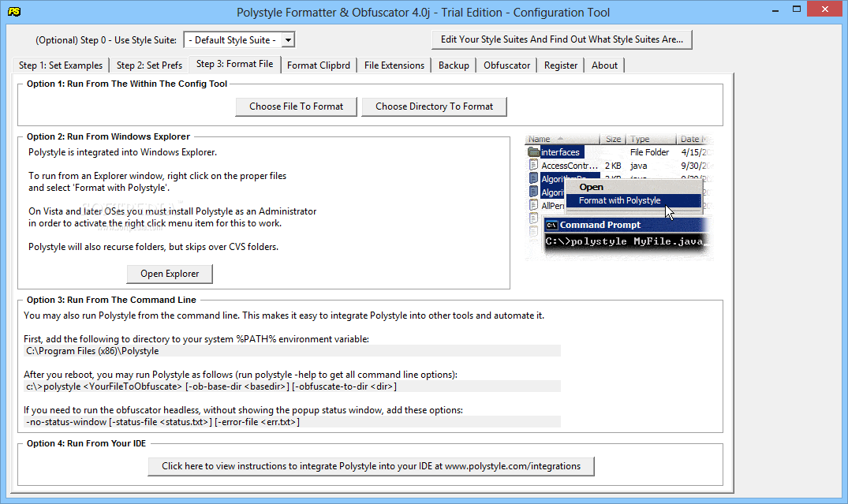The height and width of the screenshot is (504, 848).
Task: Click the line about running obfuscator headless
Action: pyautogui.click(x=244, y=410)
